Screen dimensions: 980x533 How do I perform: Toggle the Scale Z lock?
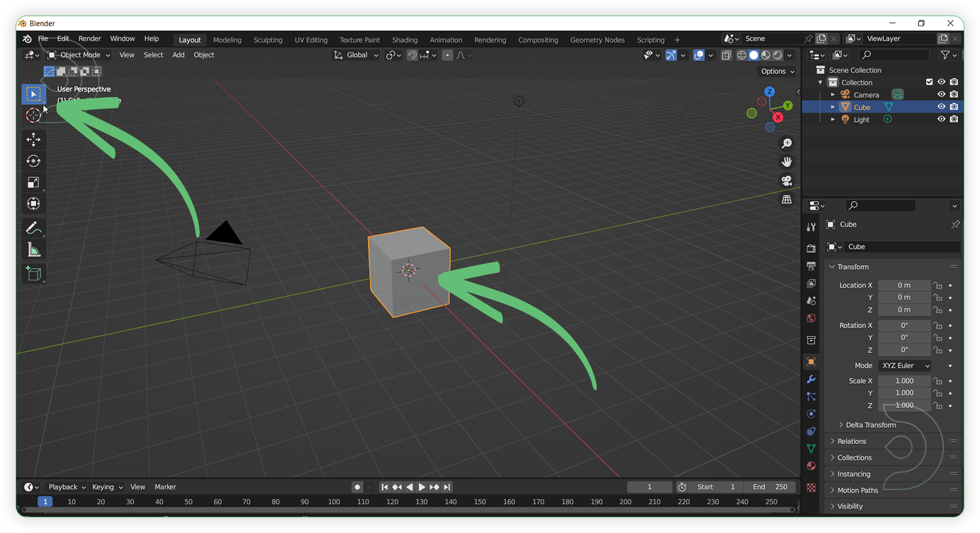coord(938,405)
